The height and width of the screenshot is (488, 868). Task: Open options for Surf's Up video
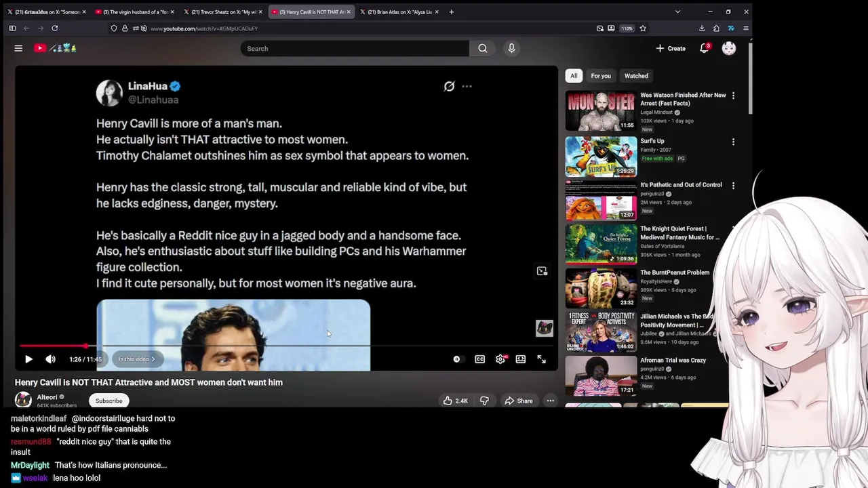tap(733, 142)
